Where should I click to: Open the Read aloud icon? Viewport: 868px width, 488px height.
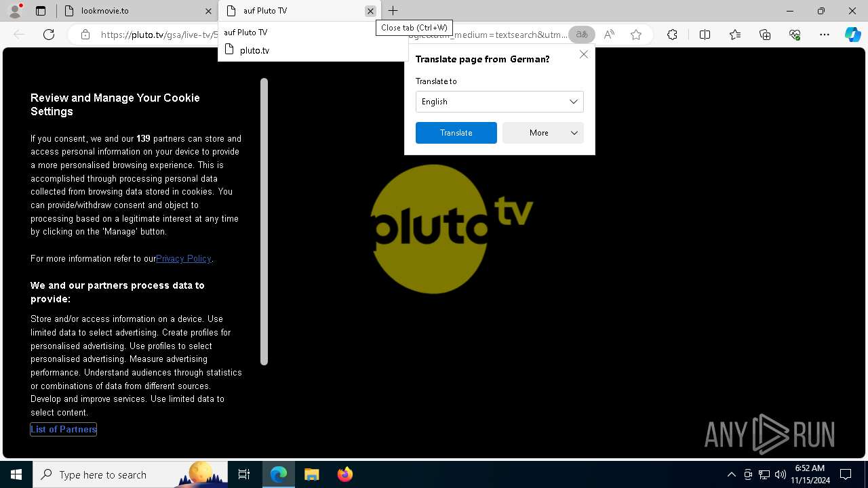[x=609, y=35]
